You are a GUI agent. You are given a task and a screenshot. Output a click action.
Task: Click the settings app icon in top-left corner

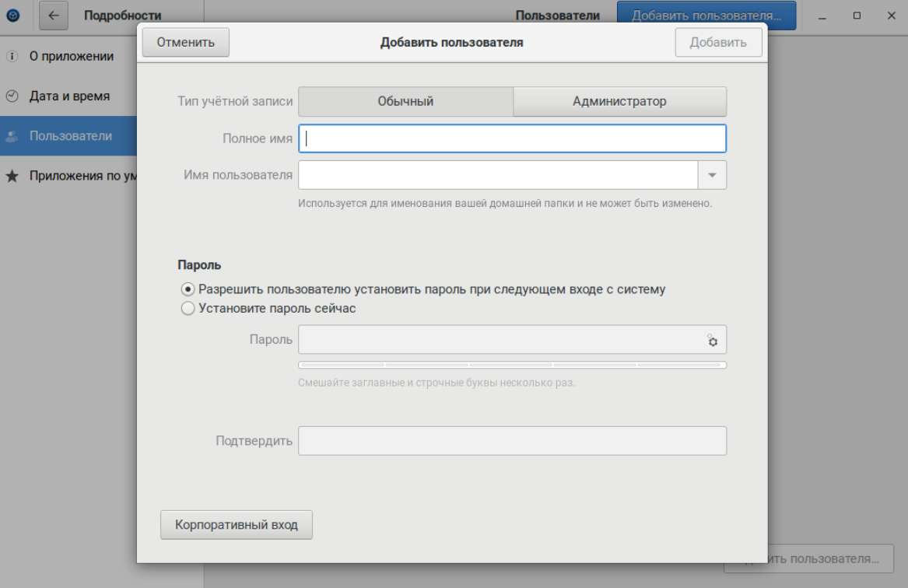coord(12,16)
